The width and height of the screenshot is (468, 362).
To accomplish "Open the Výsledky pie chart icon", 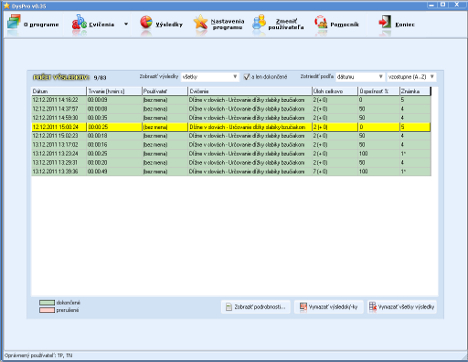I will click(x=146, y=22).
